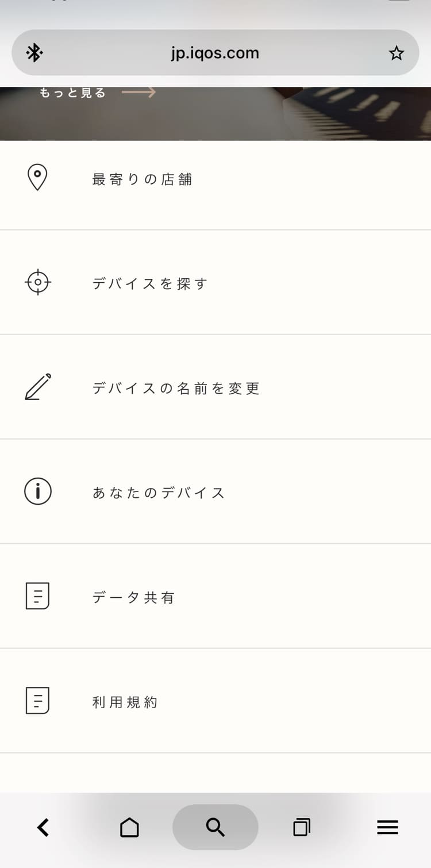Tap the Bluetooth icon in address bar
The image size is (431, 868).
point(34,53)
